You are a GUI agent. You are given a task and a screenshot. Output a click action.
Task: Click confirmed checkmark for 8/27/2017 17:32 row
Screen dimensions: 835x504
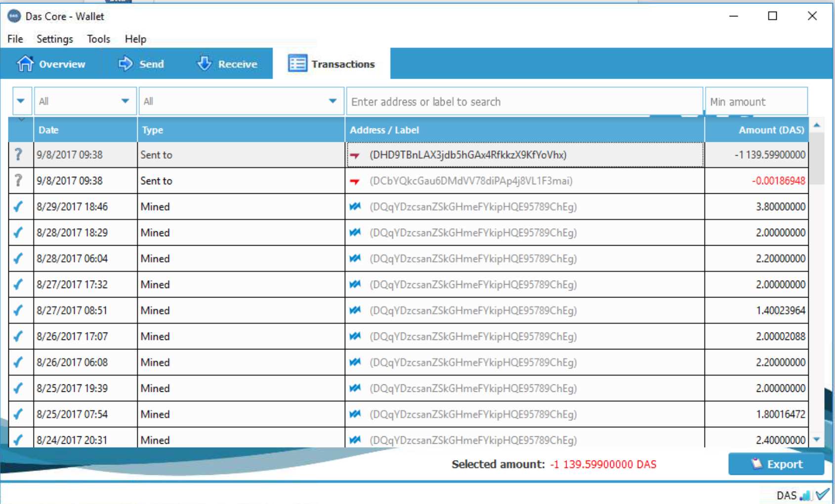tap(19, 284)
